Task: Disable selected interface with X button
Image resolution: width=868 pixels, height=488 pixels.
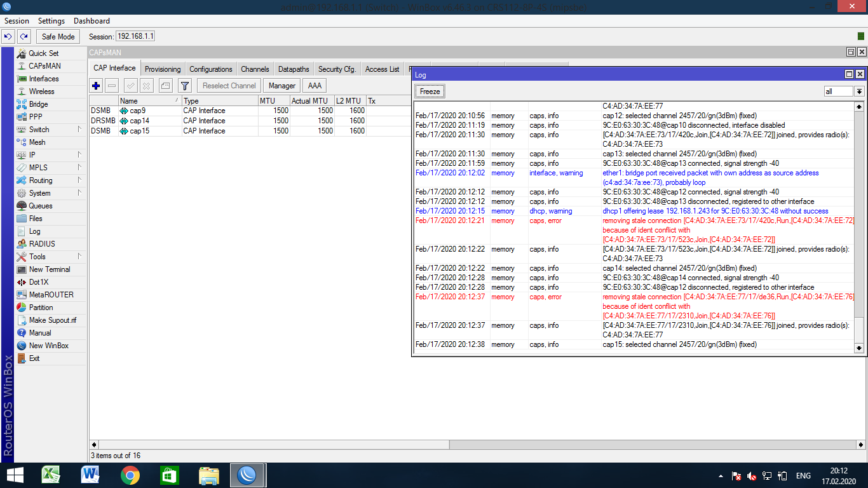Action: tap(147, 85)
